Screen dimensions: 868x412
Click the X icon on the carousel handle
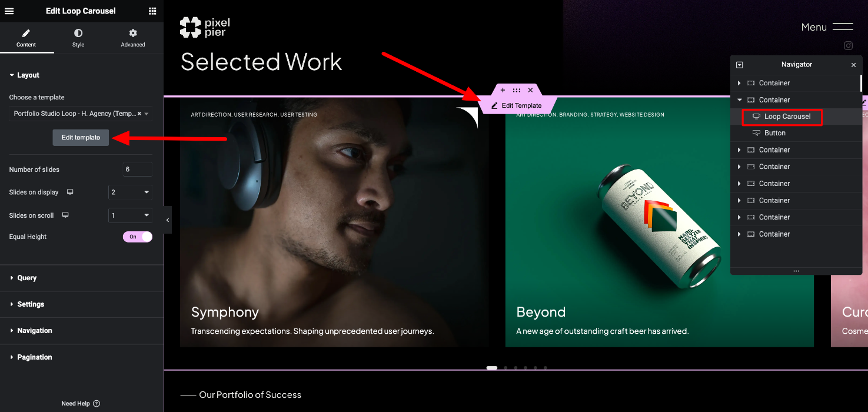pyautogui.click(x=530, y=90)
